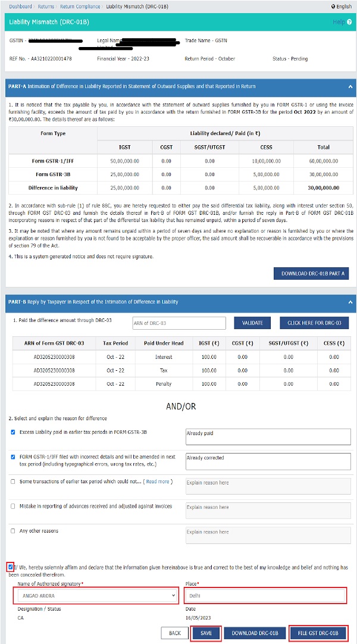357x644 pixels.
Task: Click the Help question mark icon
Action: coord(349,22)
